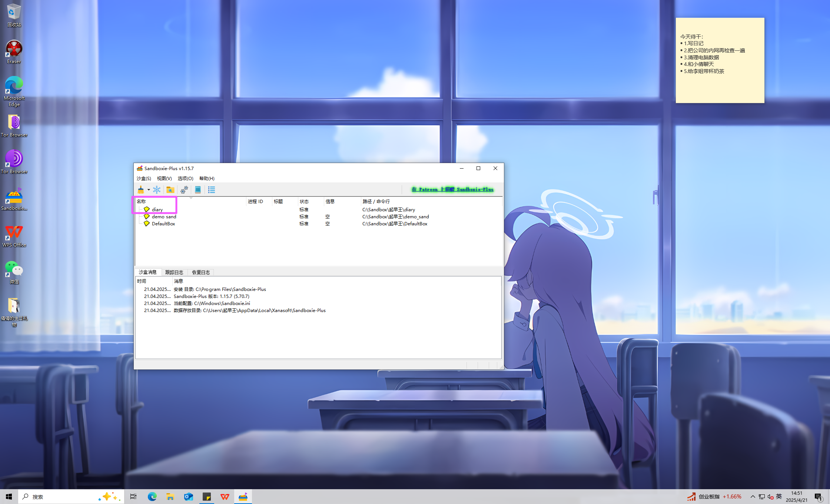Click the 时间 log column header
Viewport: 830px width, 504px height.
coord(154,281)
